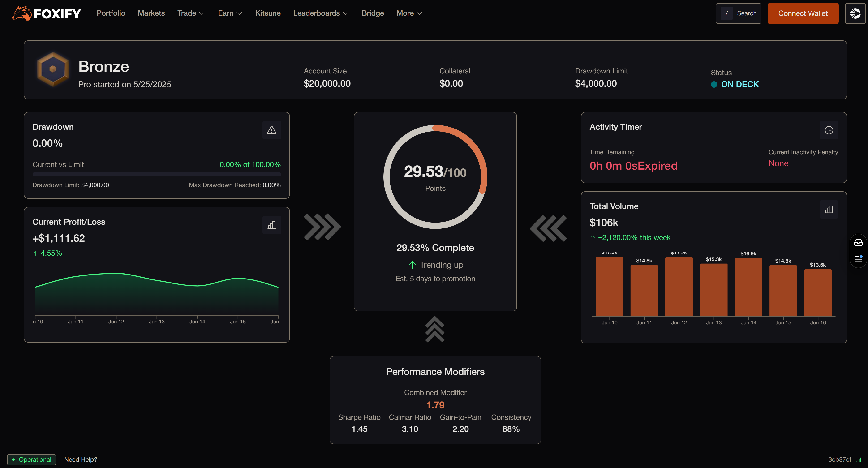This screenshot has width=868, height=468.
Task: Go to the Portfolio page
Action: [x=111, y=13]
